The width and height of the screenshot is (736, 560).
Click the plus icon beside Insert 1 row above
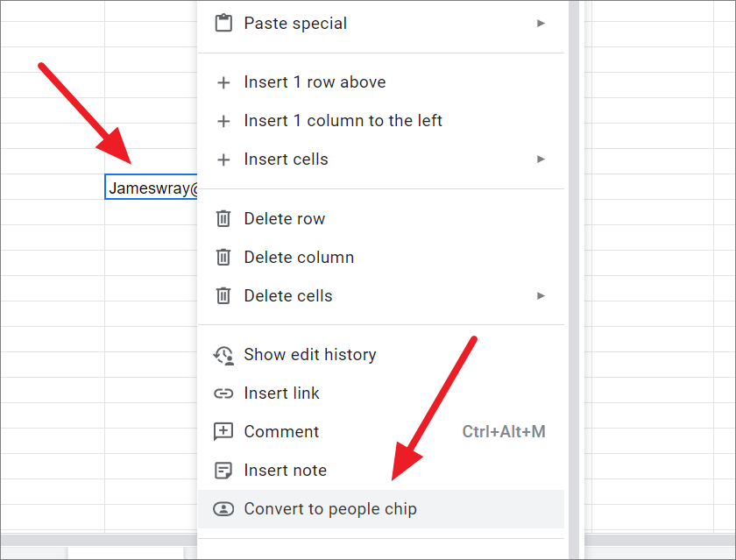click(x=223, y=82)
